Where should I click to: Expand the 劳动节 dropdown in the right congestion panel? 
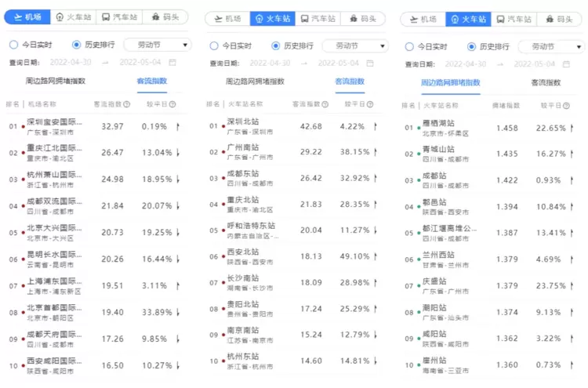[550, 47]
